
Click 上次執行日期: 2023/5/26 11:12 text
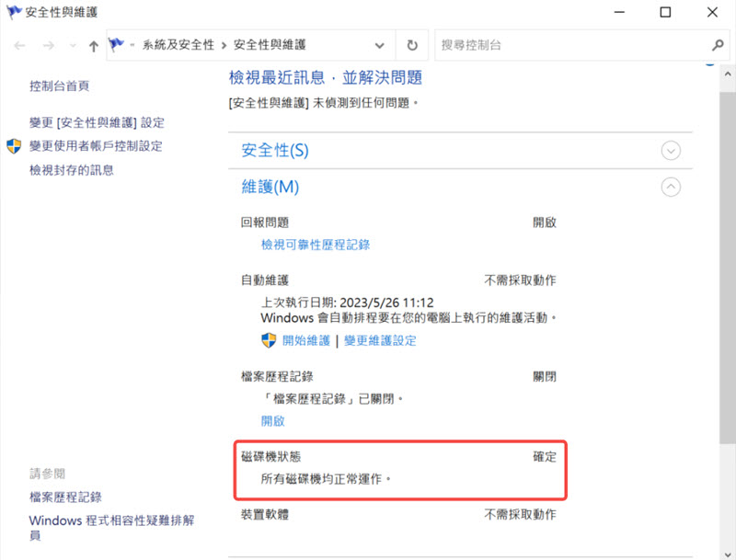pos(348,303)
